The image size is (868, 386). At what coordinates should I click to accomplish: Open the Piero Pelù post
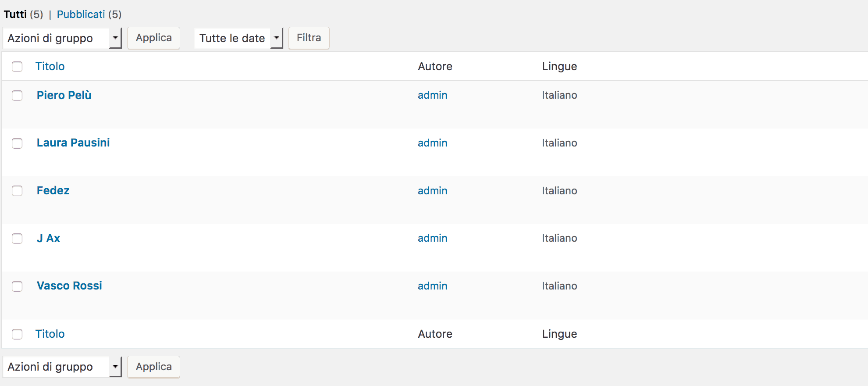point(64,95)
